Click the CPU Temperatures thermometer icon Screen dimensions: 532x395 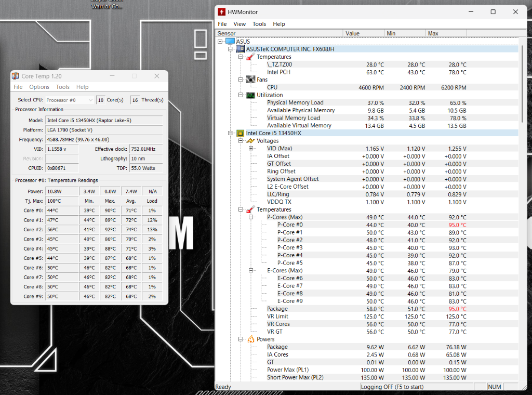[250, 209]
